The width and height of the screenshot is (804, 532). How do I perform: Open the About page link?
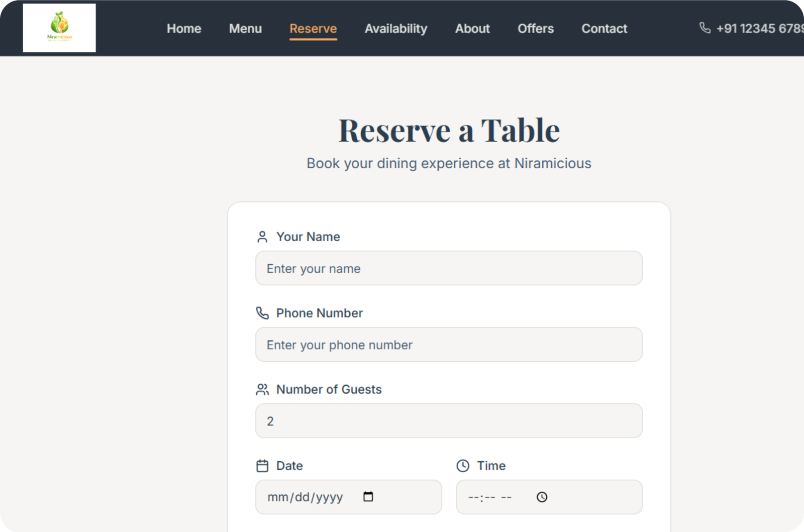tap(472, 29)
